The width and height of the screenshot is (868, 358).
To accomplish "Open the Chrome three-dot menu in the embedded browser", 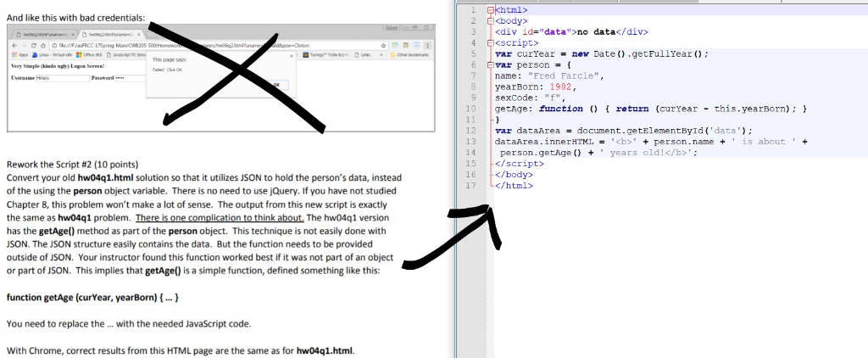I will pos(427,46).
